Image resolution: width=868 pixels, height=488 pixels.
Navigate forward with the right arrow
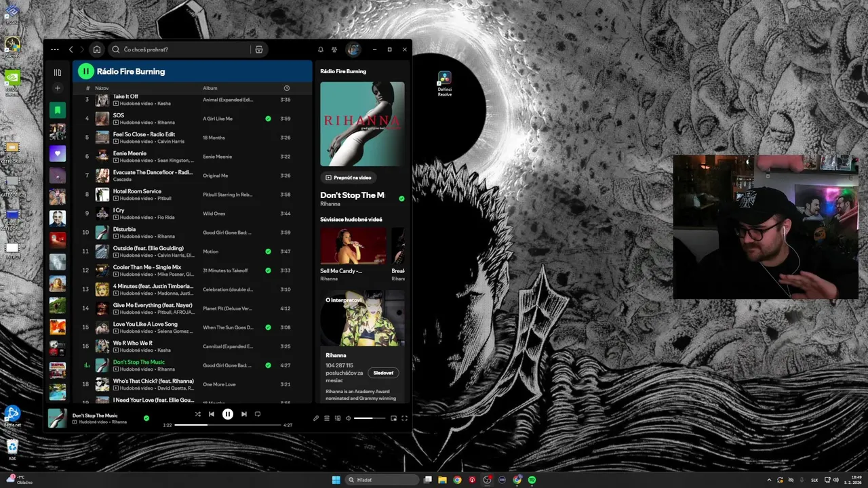[x=82, y=49]
